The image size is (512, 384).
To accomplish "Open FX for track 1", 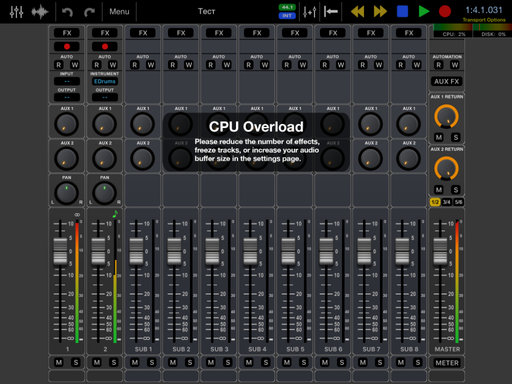I will 67,33.
